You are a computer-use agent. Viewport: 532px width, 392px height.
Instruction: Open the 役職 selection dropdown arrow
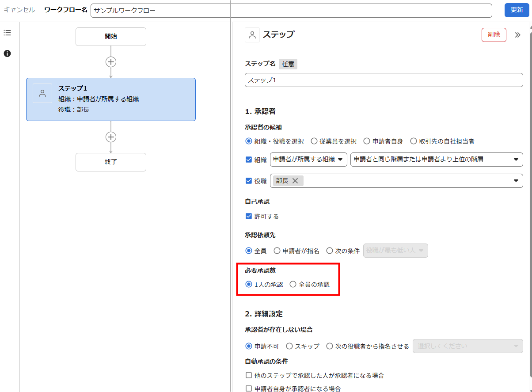(x=516, y=181)
